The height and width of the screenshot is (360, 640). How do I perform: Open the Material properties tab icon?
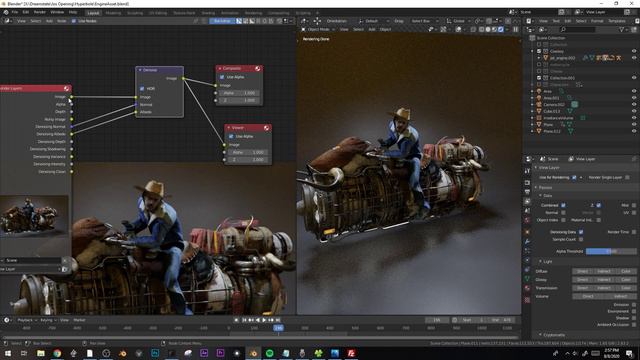(x=527, y=288)
